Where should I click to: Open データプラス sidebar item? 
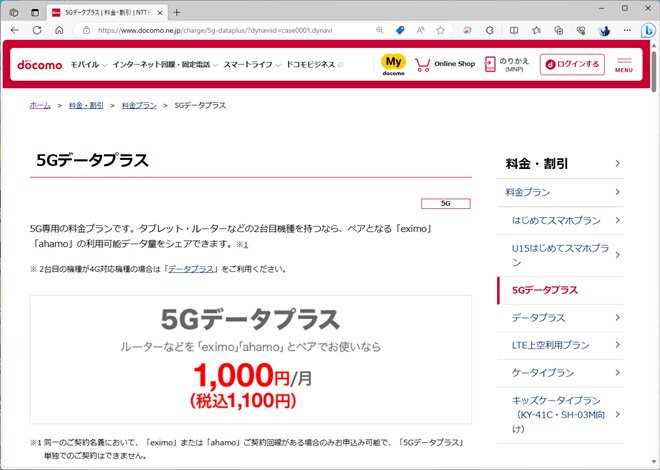coord(560,318)
